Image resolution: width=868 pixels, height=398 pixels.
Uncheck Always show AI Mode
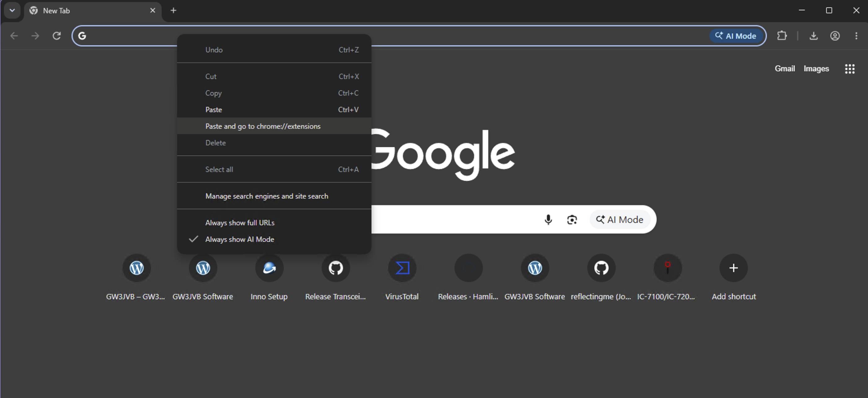(274, 239)
